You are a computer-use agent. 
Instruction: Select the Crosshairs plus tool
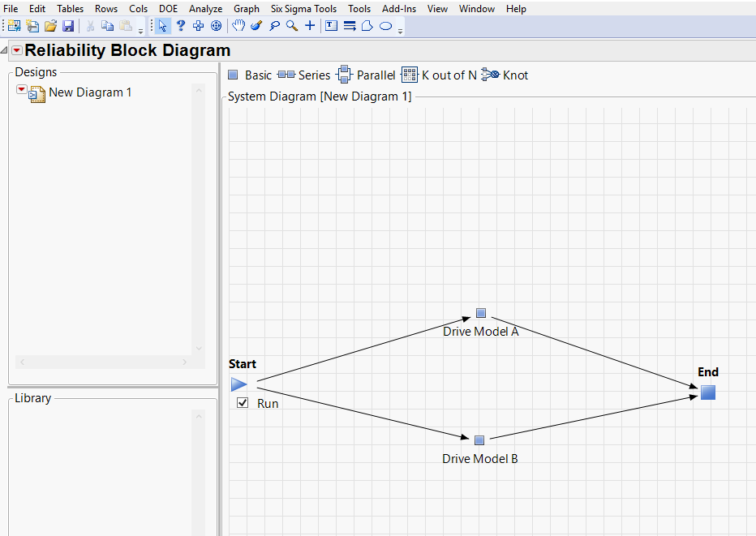pos(310,26)
